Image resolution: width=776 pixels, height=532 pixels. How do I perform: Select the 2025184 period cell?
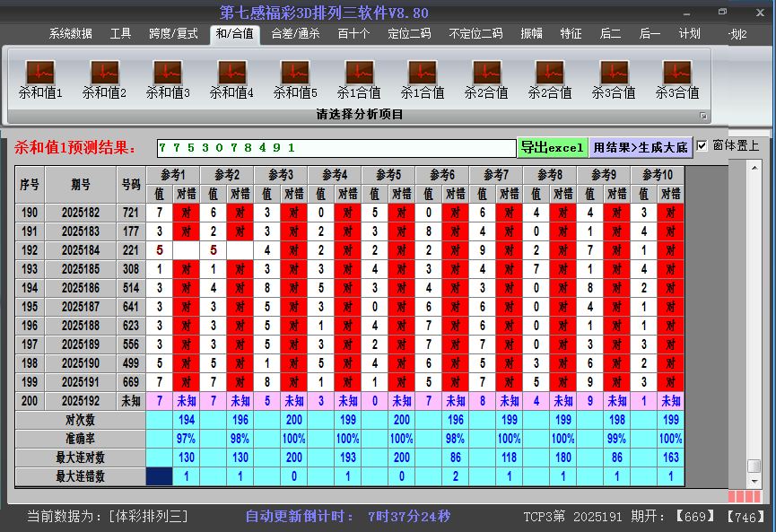pos(81,250)
